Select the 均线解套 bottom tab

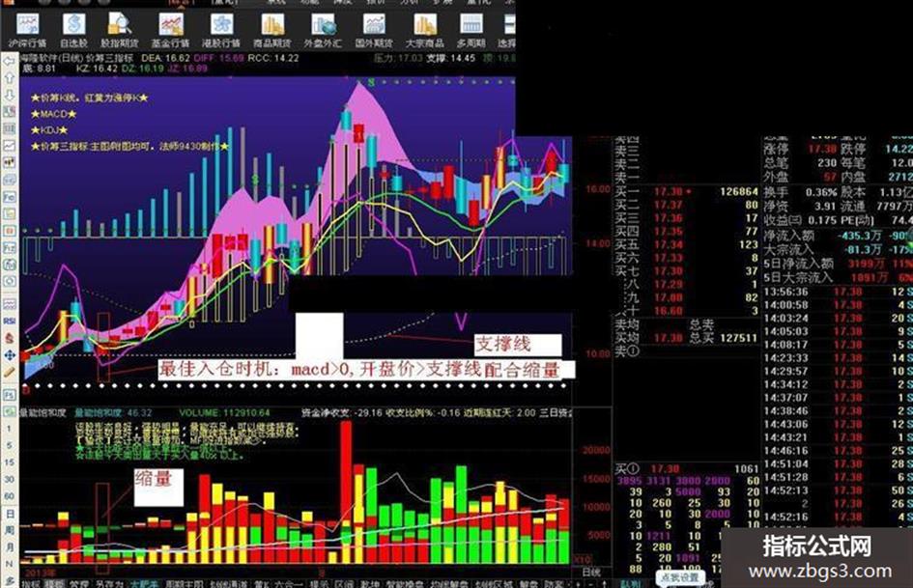pos(449,583)
